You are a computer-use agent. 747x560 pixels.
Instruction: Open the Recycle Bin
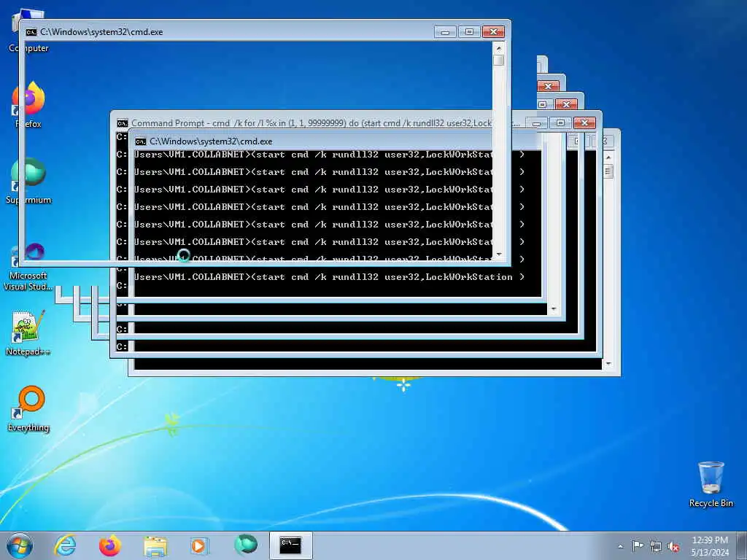[711, 484]
